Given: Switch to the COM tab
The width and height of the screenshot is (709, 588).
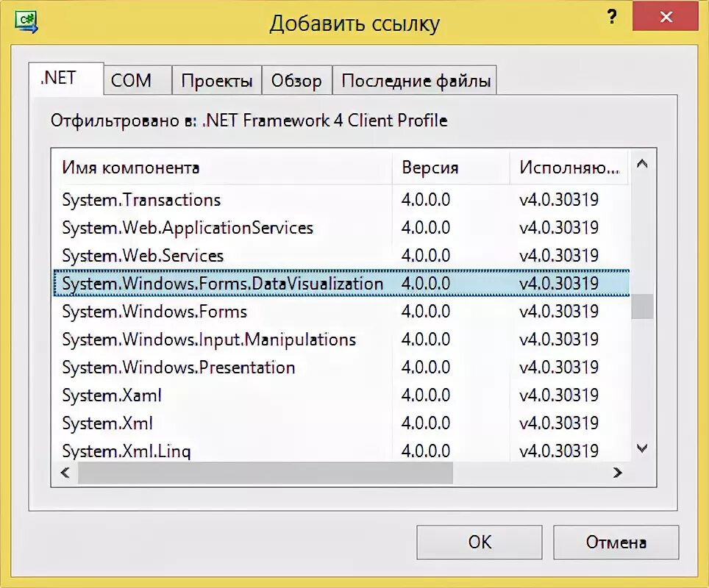Looking at the screenshot, I should 138,80.
